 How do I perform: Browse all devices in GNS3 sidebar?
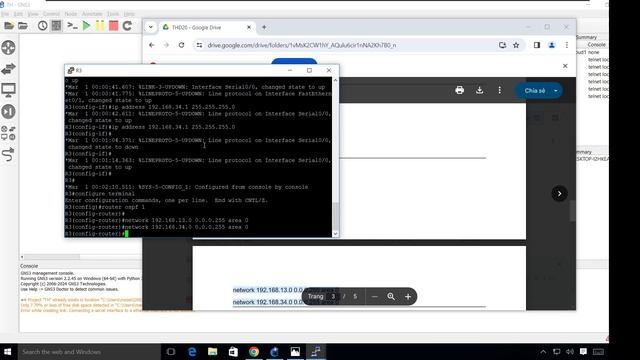(8, 133)
